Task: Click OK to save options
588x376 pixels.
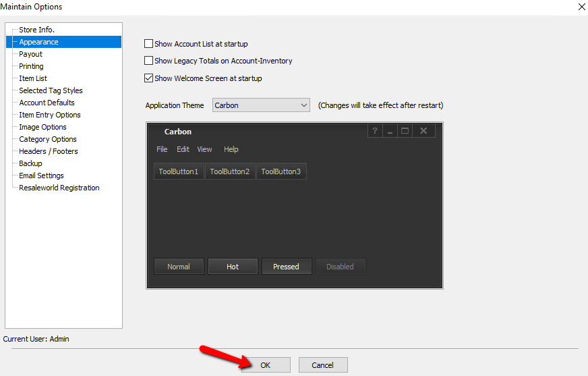Action: pos(266,365)
